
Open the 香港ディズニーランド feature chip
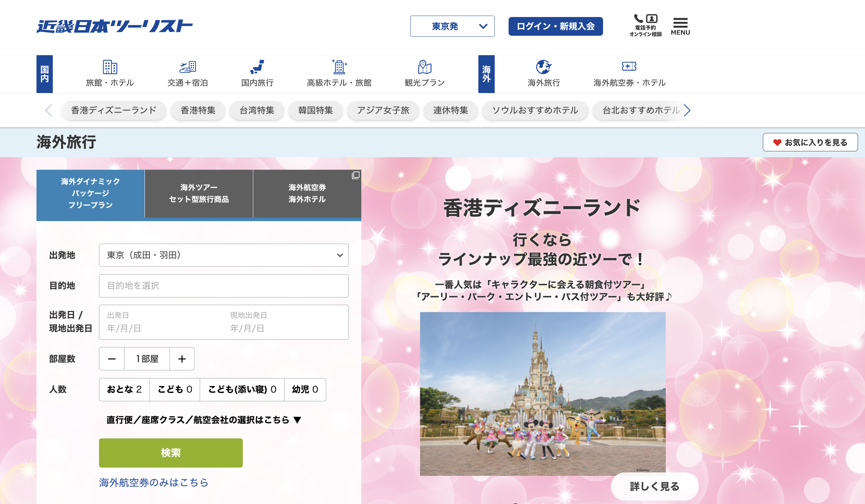pyautogui.click(x=114, y=110)
